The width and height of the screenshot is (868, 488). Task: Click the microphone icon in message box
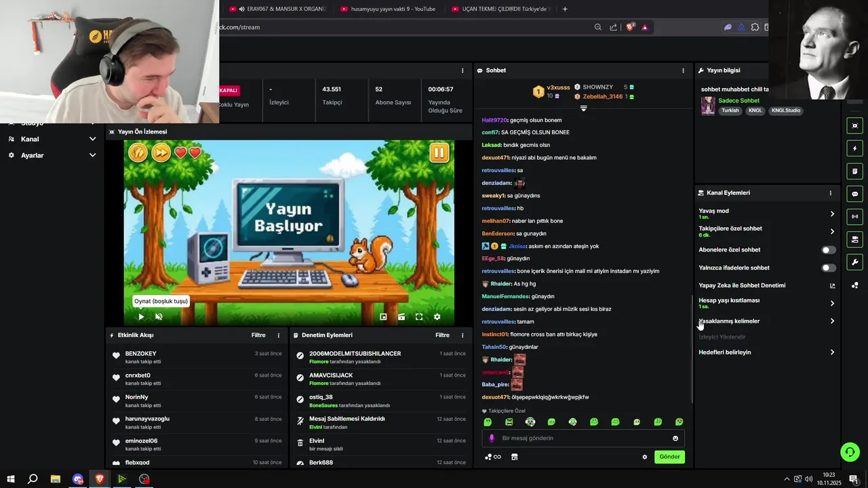(492, 438)
